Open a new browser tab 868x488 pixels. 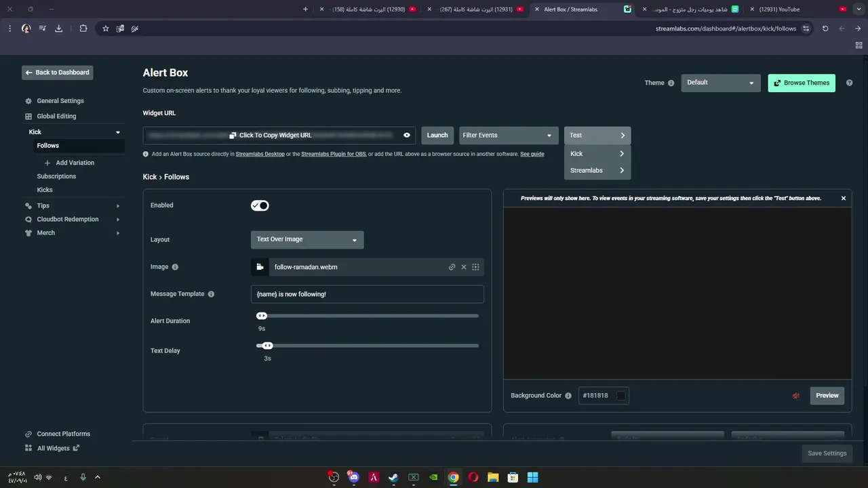point(305,9)
